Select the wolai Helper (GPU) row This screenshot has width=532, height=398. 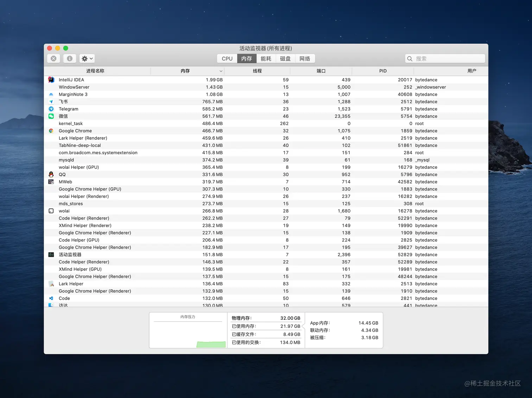(266, 167)
